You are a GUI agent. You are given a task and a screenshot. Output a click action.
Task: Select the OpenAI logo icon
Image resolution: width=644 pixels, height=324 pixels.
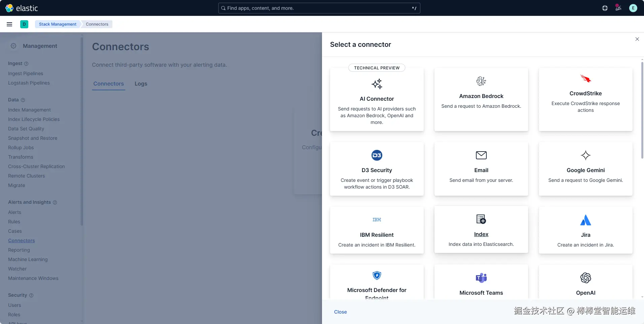point(586,278)
